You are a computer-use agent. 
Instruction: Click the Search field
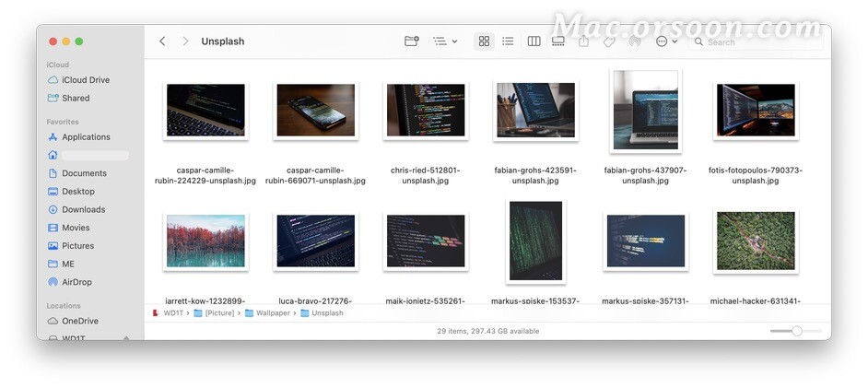pos(756,41)
